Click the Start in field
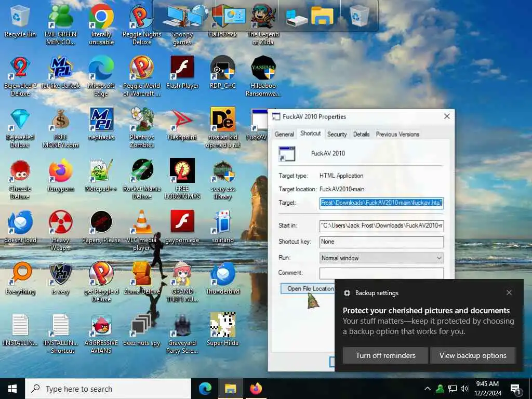The width and height of the screenshot is (532, 399). click(x=382, y=225)
